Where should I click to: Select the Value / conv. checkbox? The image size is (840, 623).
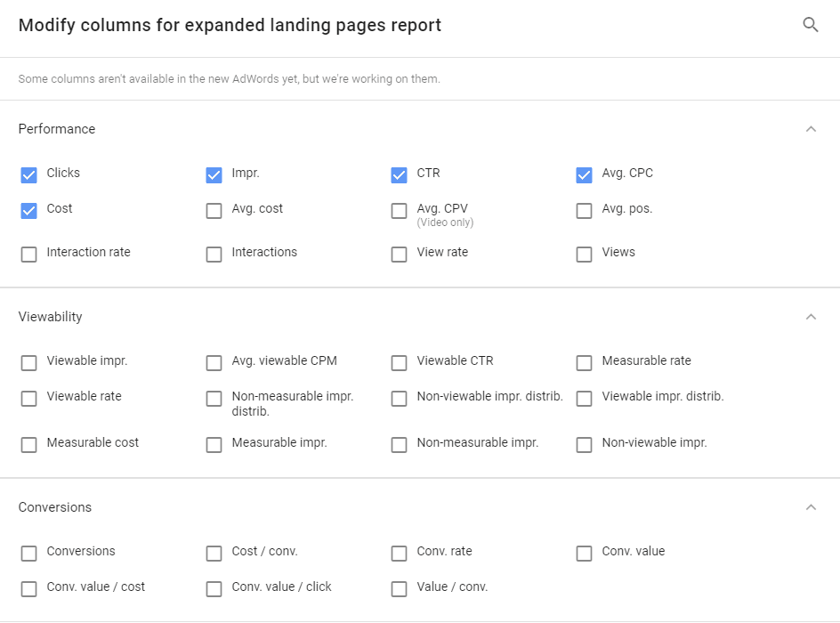pos(400,589)
